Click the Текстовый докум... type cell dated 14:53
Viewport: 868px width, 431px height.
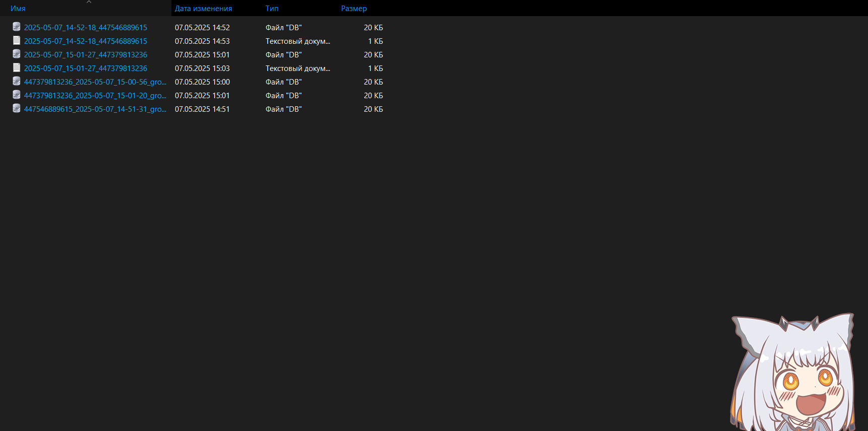click(297, 41)
